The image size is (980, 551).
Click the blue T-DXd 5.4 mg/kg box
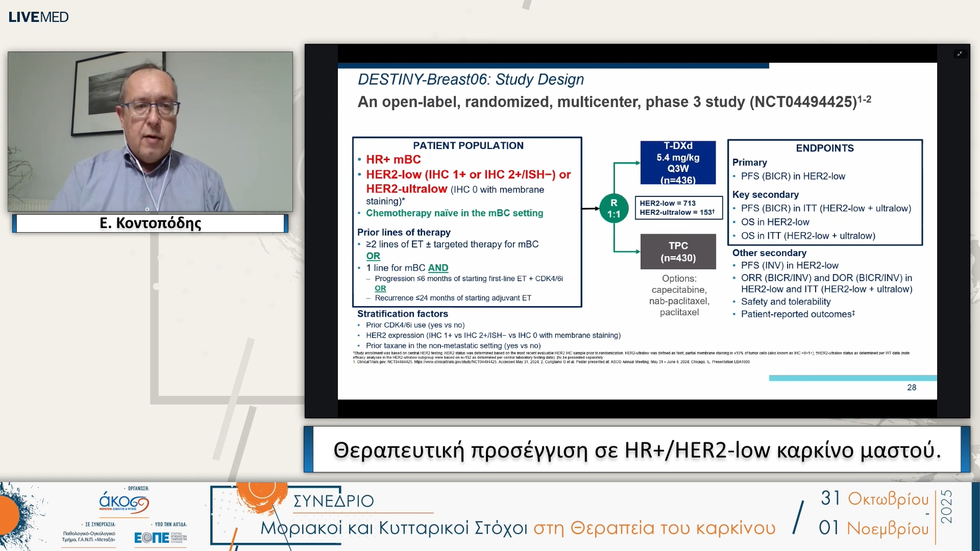(678, 163)
